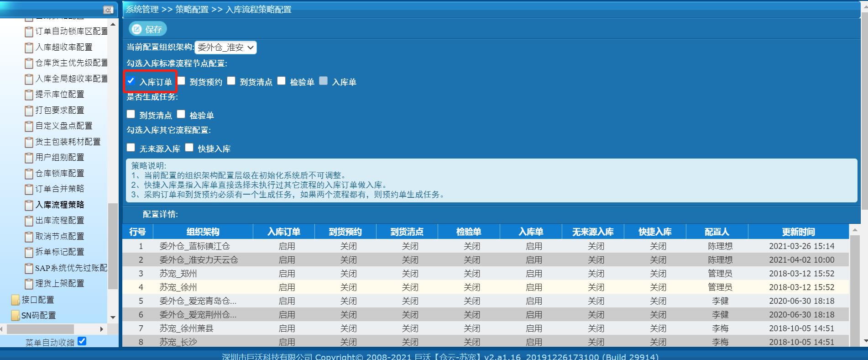The height and width of the screenshot is (360, 868).
Task: Uncheck the 入库订单 checkbox
Action: tap(131, 81)
